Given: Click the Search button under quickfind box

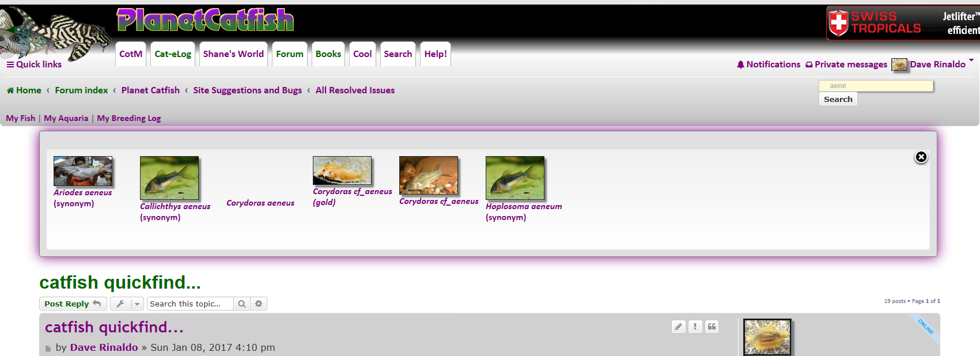Looking at the screenshot, I should pos(838,99).
